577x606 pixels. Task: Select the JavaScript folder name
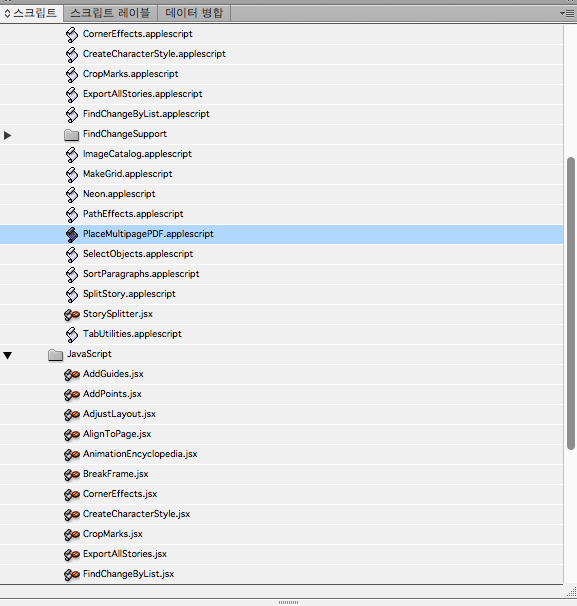89,354
